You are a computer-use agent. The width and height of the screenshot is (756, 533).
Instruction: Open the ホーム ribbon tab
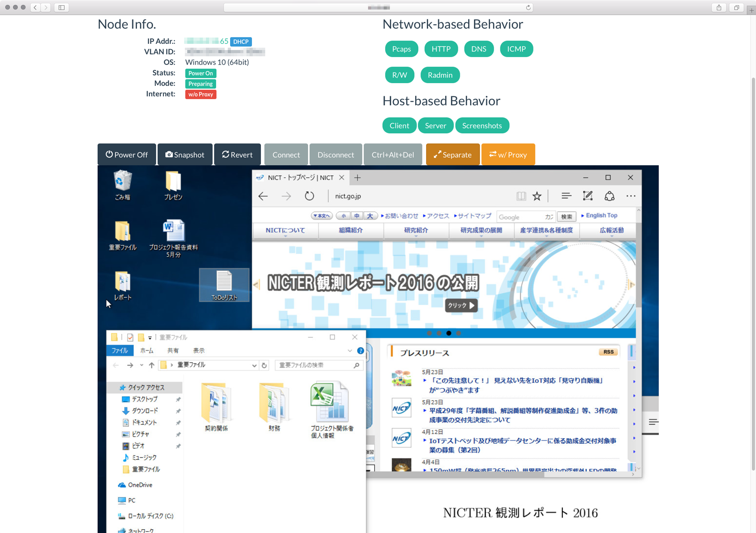click(x=146, y=351)
